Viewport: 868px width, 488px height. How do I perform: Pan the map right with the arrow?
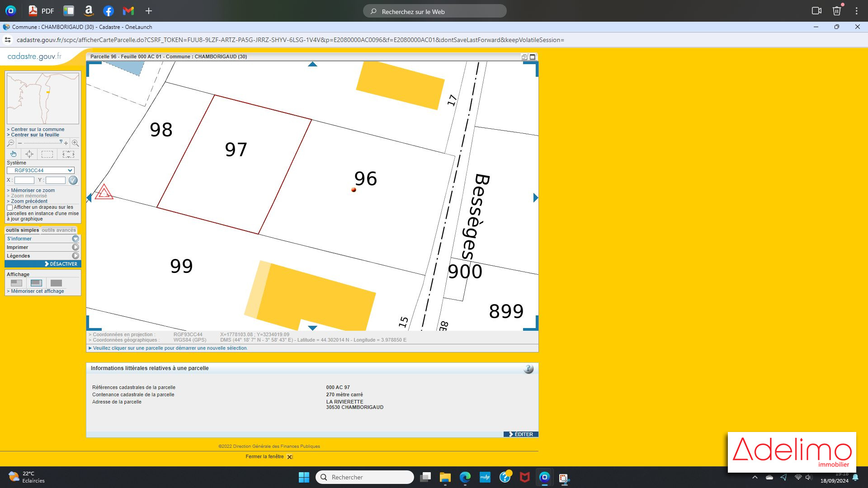pos(535,198)
